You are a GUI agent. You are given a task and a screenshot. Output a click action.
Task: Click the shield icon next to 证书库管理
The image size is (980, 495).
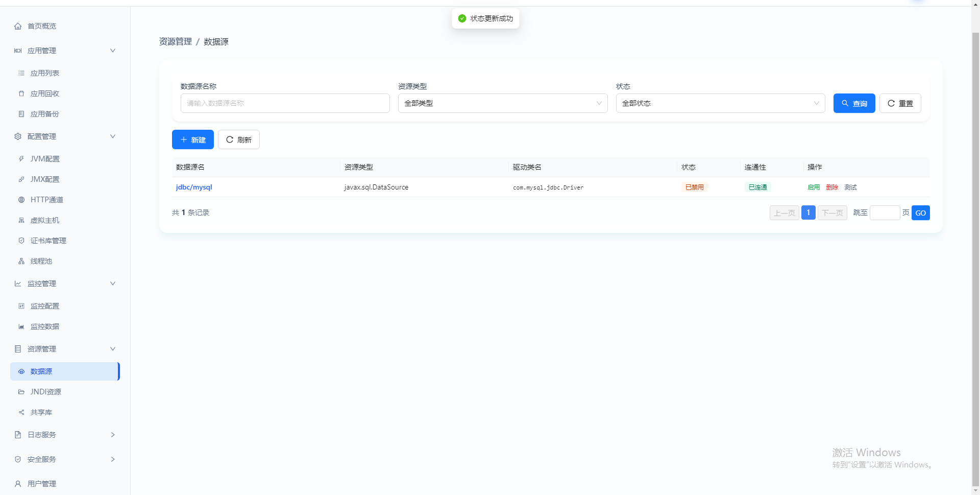coord(21,241)
